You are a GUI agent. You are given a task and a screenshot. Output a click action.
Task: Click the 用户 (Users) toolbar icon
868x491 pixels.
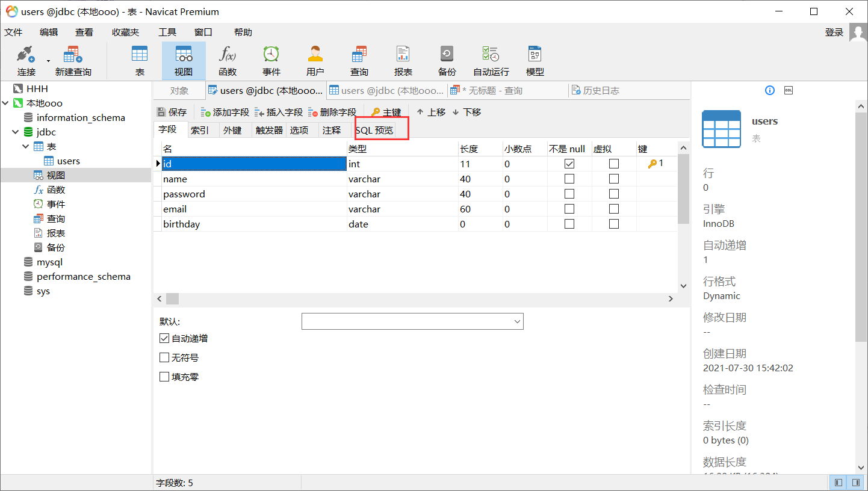(315, 60)
